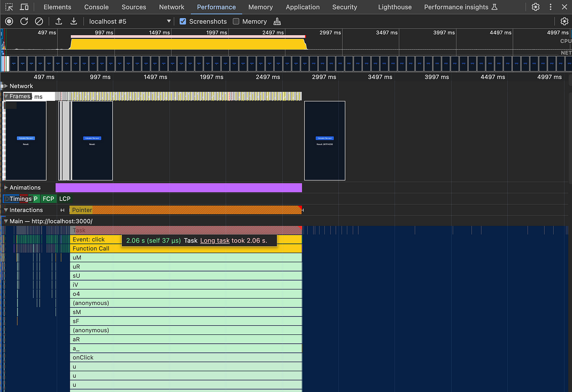The image size is (572, 392).
Task: Switch to the Elements tab
Action: pyautogui.click(x=57, y=7)
